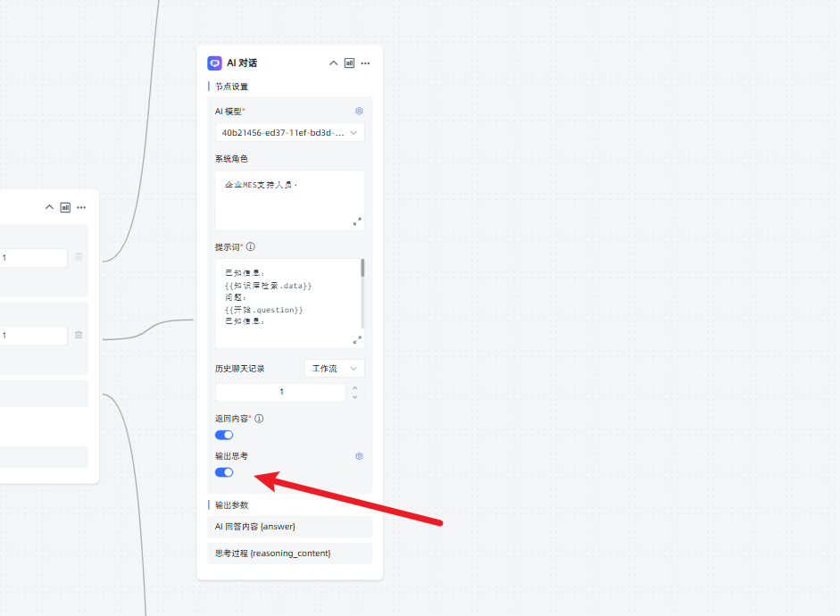This screenshot has width=840, height=616.
Task: Open AI 模型 settings gear
Action: pos(359,111)
